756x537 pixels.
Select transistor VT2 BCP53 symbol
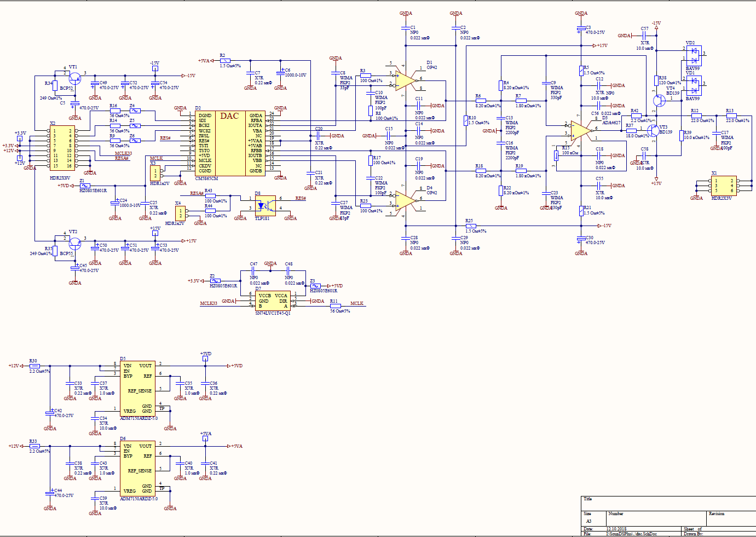coord(74,244)
